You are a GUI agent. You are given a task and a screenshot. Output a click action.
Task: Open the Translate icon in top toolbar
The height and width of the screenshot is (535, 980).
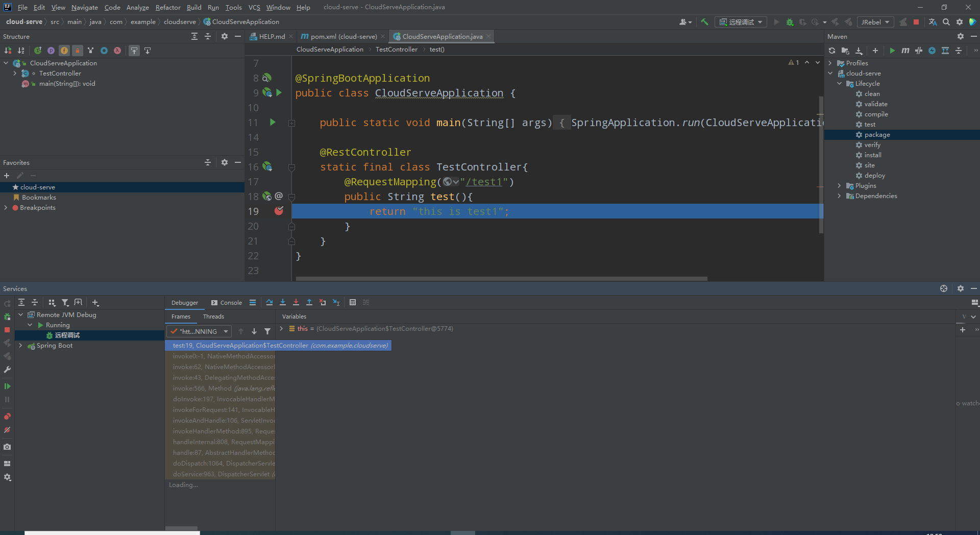point(933,22)
